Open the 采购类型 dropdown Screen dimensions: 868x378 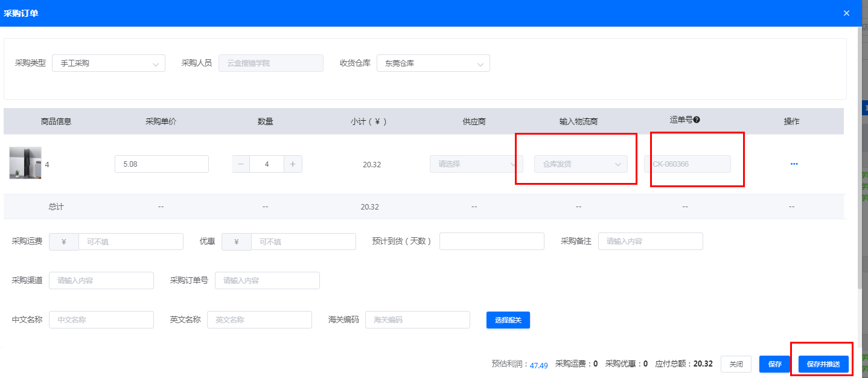pyautogui.click(x=109, y=63)
